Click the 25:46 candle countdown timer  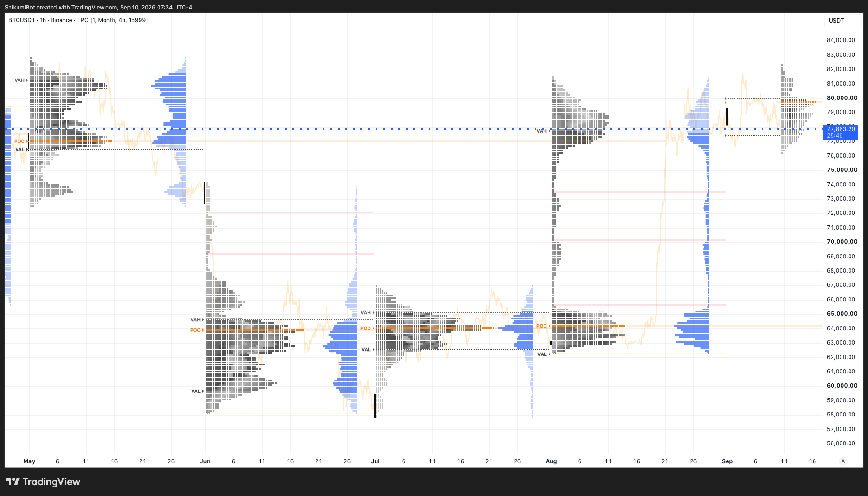point(835,136)
